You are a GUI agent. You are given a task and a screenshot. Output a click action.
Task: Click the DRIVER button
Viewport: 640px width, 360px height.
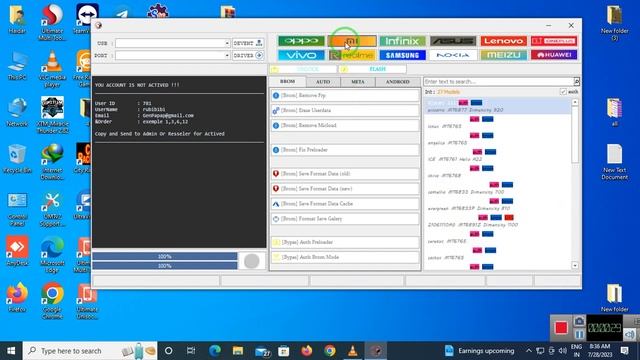[x=248, y=55]
